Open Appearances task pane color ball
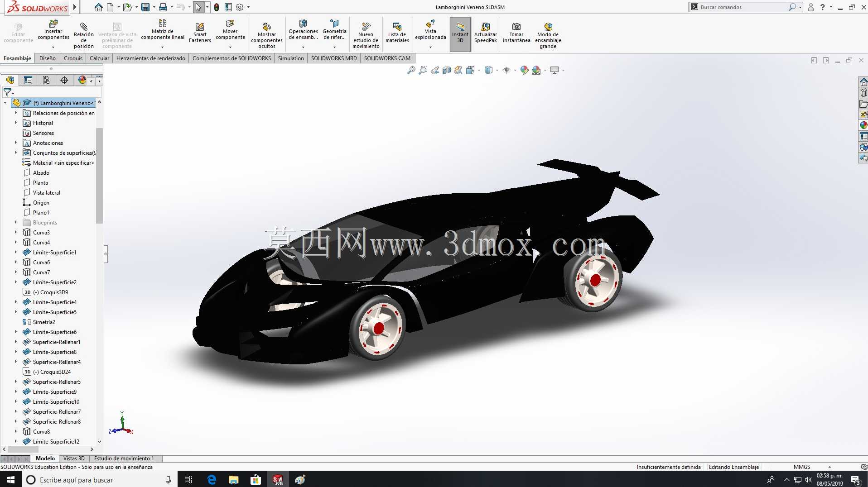 click(863, 125)
